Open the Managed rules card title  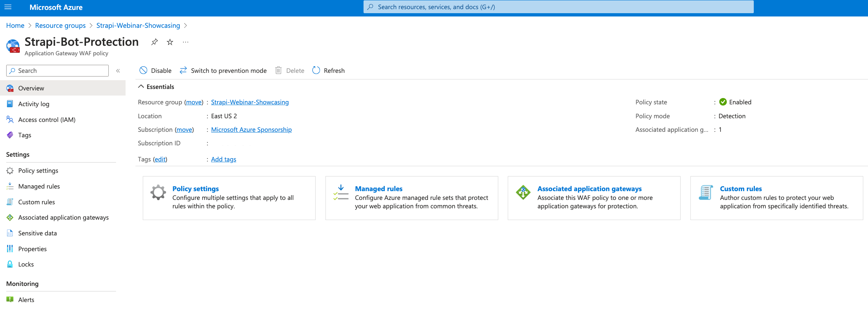tap(379, 189)
